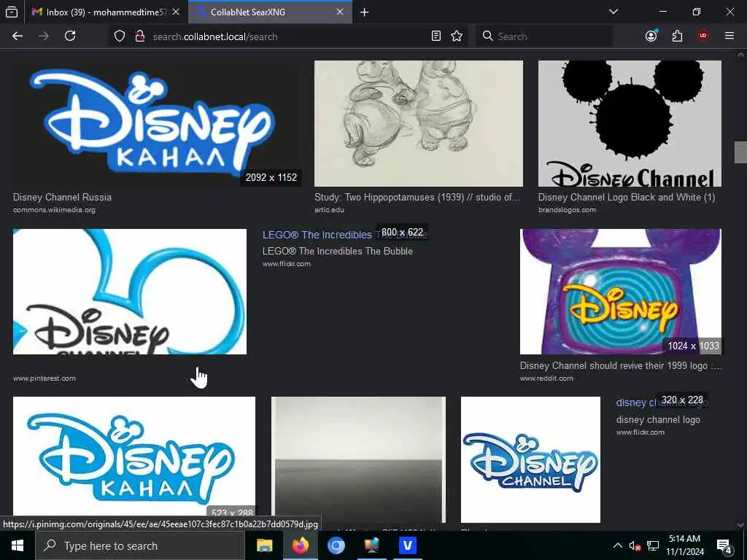The height and width of the screenshot is (560, 747).
Task: Click 'Disney Channel should revive their 1999 logo'
Action: click(x=621, y=366)
